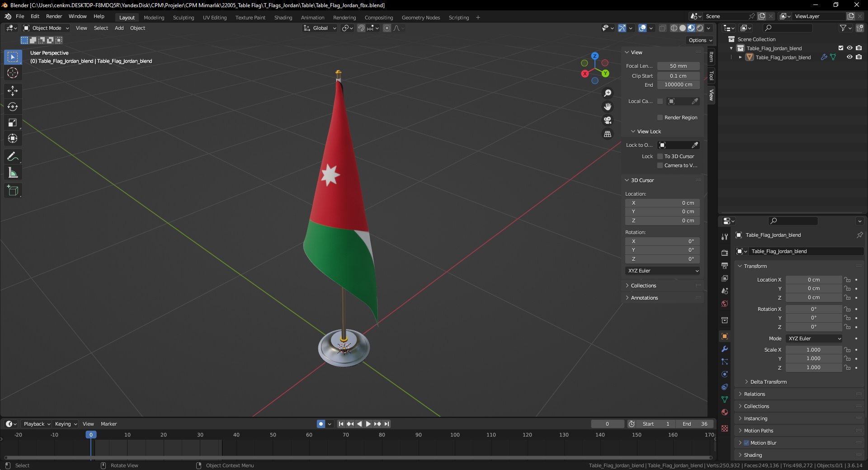Toggle exclude collection from view layer checkbox
The height and width of the screenshot is (470, 868).
(841, 48)
